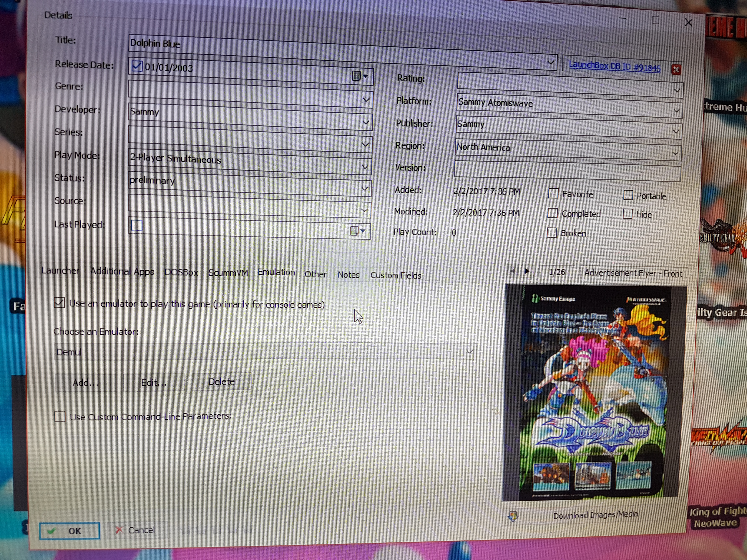The height and width of the screenshot is (560, 747).
Task: Flag the game as Broken
Action: (x=552, y=233)
